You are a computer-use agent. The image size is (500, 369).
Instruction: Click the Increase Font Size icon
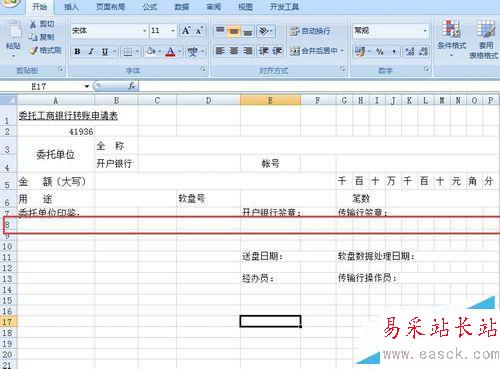pos(186,31)
